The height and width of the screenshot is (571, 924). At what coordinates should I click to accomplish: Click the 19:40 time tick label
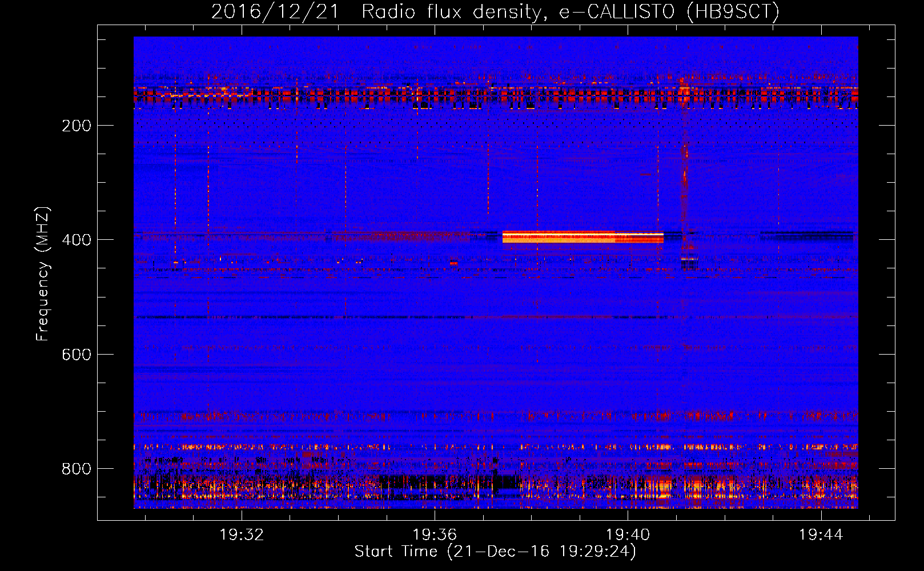628,535
